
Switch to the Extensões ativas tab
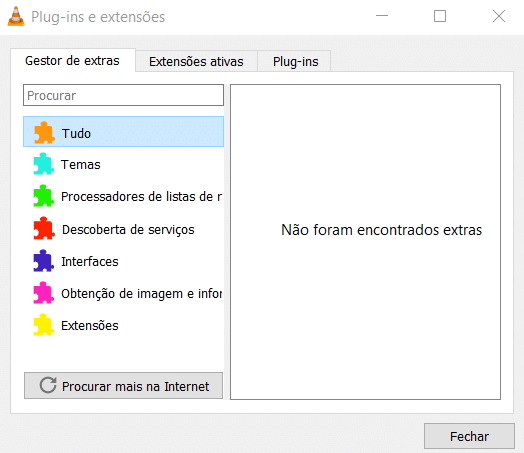coord(196,61)
